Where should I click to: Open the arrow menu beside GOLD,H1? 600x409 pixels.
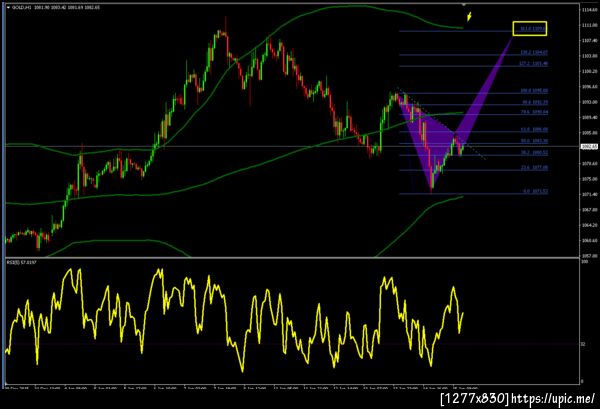tap(8, 7)
